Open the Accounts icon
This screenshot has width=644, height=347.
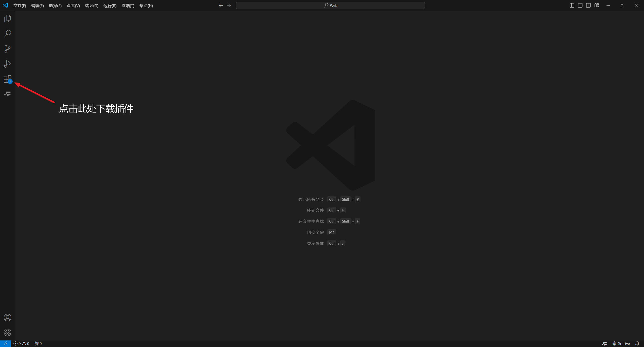click(x=8, y=318)
